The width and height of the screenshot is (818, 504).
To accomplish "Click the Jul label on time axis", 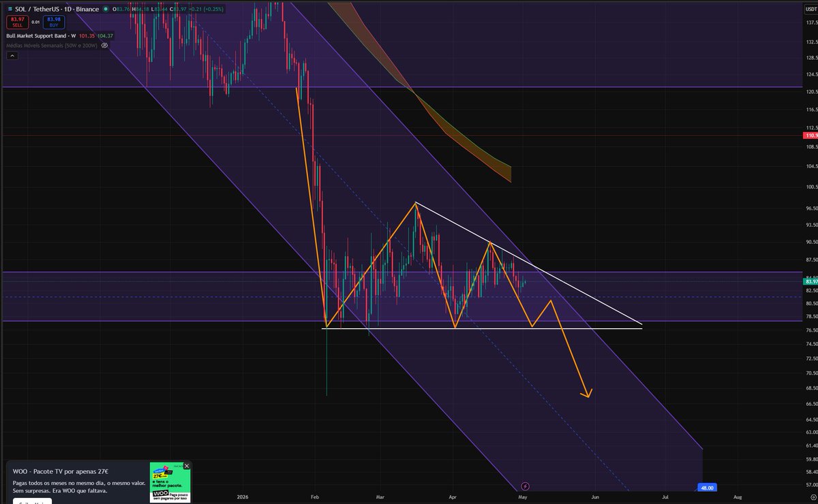I will 666,498.
